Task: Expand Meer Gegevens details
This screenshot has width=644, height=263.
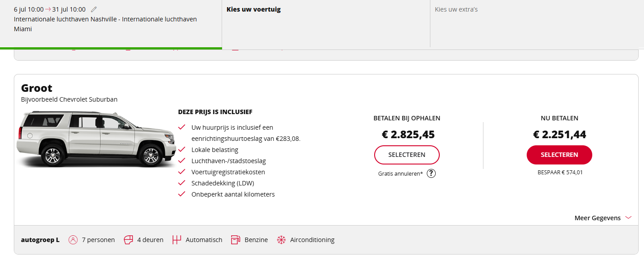Action: pos(598,218)
